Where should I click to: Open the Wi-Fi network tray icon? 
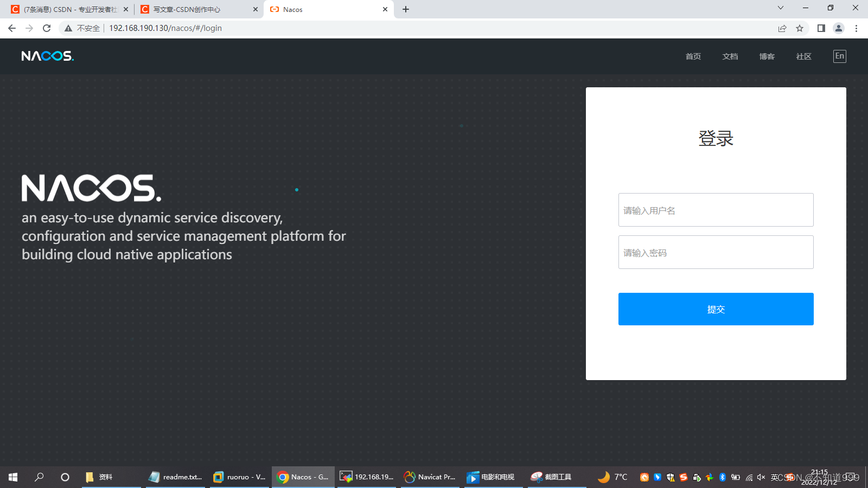tap(749, 477)
